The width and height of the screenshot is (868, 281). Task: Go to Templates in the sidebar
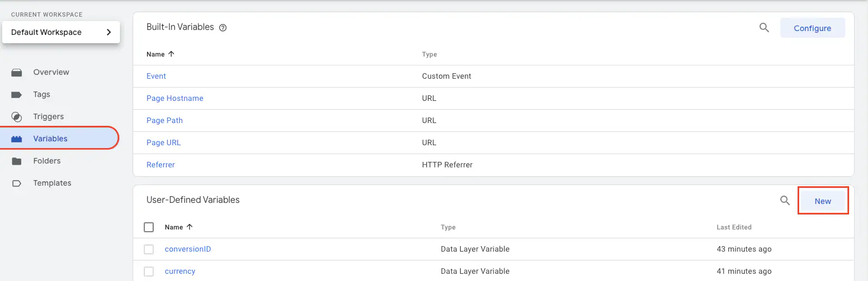[52, 183]
